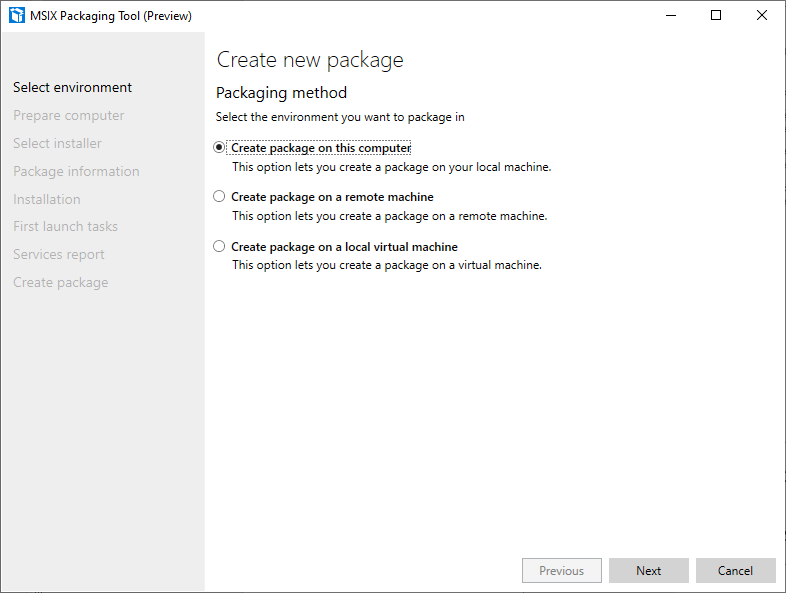
Task: Open the Select installer step
Action: pos(57,143)
